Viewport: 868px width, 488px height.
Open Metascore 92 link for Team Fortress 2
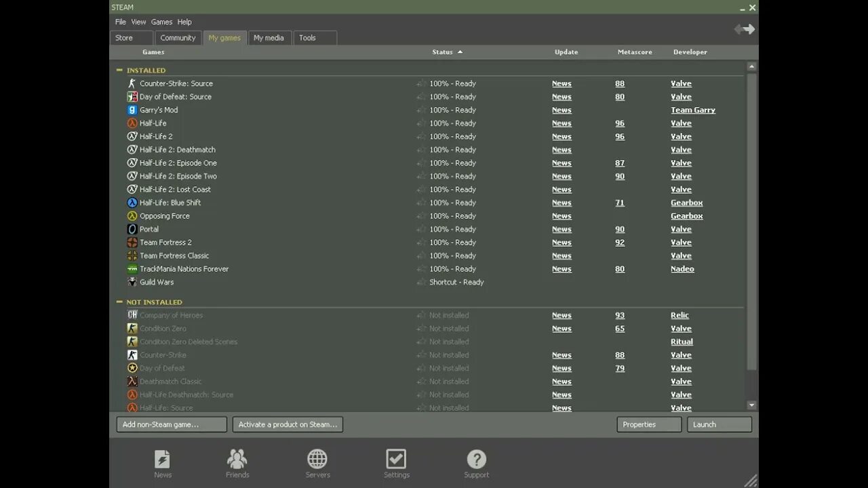tap(620, 243)
